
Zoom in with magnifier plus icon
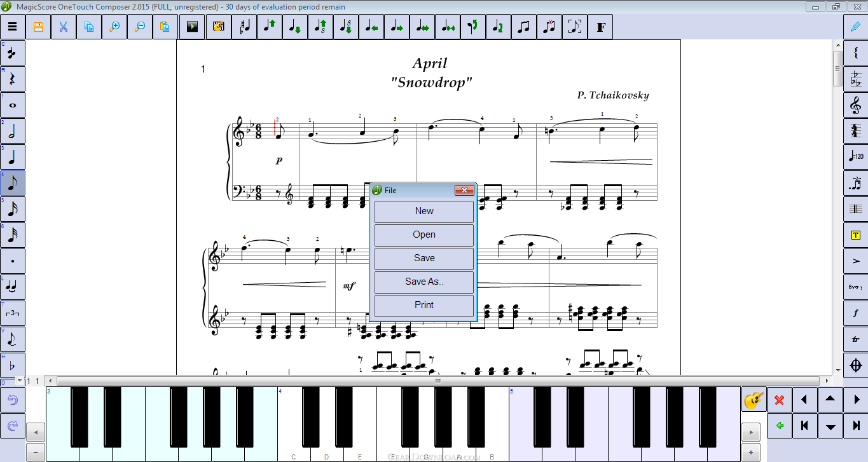click(114, 27)
